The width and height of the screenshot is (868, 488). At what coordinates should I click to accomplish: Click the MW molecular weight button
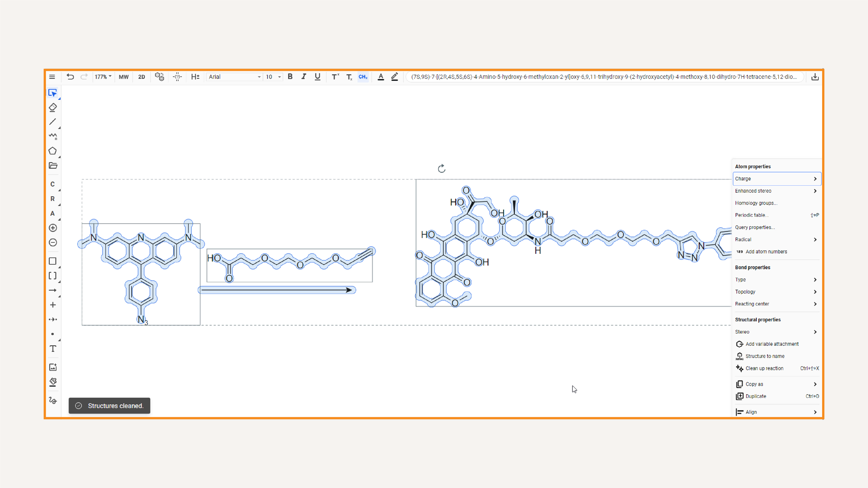tap(124, 77)
